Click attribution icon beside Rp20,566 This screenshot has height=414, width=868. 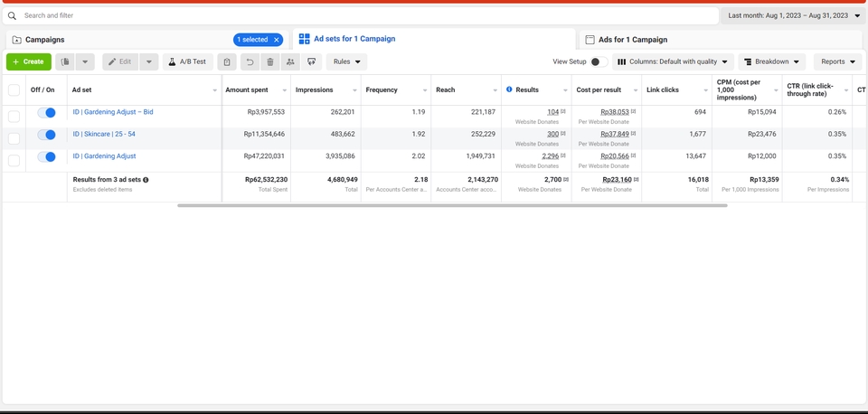click(633, 156)
